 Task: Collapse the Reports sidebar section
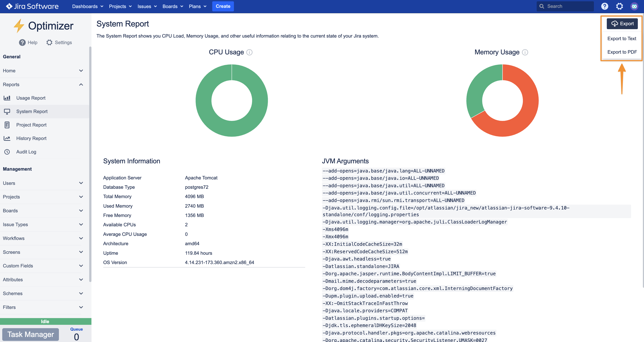(x=81, y=84)
